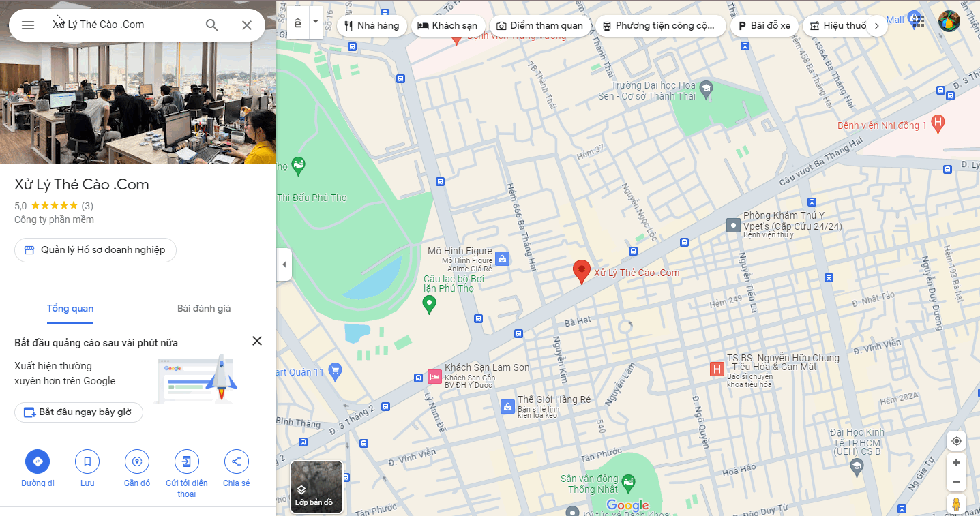
Task: Click Phòng Khám Thú Y marker
Action: (x=733, y=225)
